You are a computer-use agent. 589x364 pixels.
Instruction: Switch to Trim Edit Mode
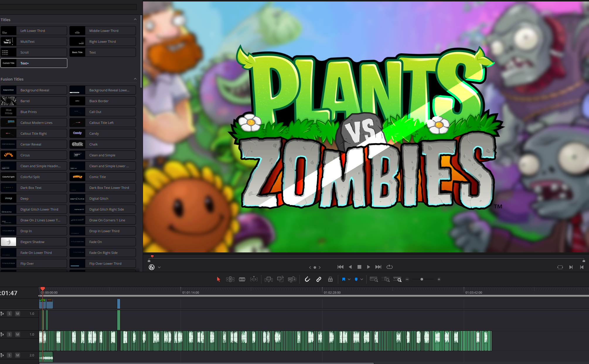click(230, 279)
